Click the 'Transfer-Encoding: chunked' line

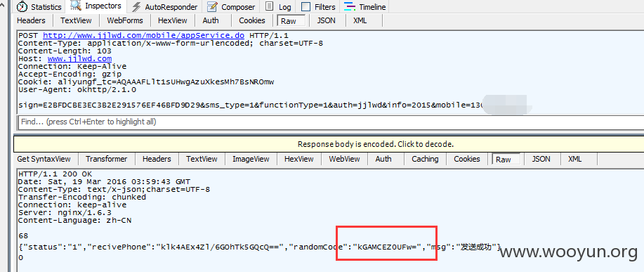coord(82,197)
